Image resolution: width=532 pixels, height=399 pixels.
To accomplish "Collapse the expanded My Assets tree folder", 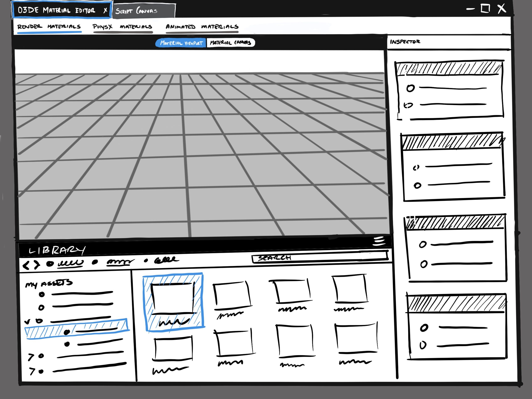I will 27,321.
